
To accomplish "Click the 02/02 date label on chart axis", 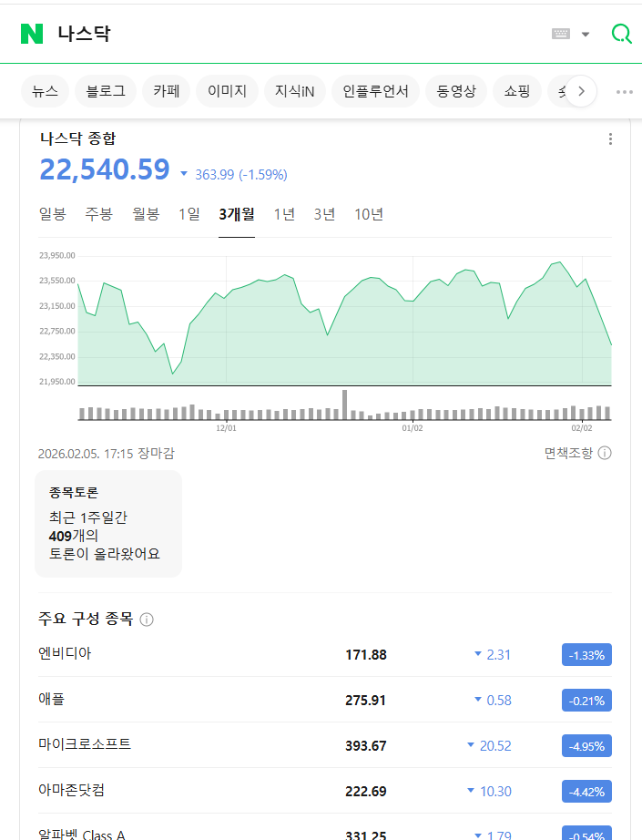I will point(582,428).
